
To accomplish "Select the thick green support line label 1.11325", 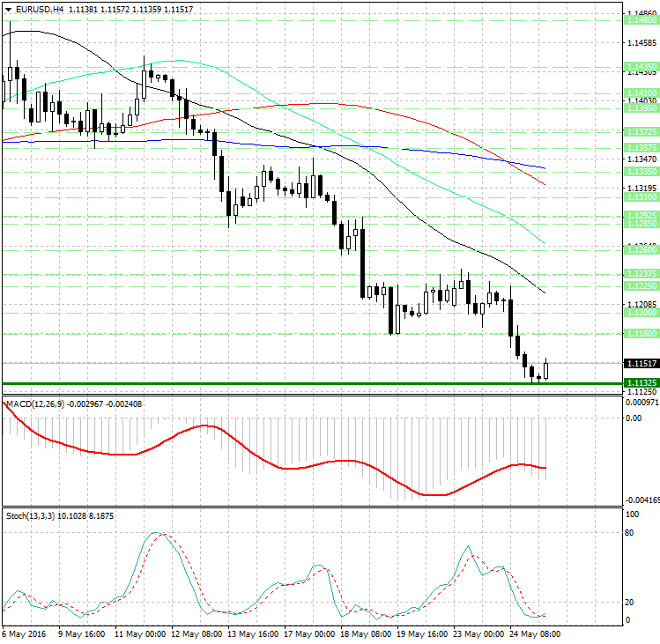I will [x=641, y=382].
